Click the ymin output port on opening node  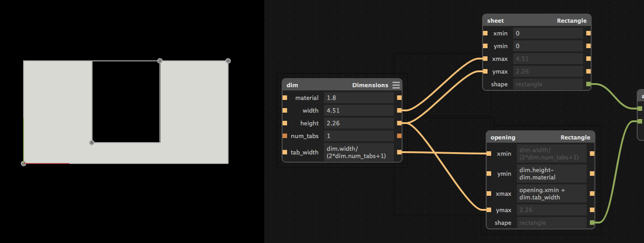[592, 174]
